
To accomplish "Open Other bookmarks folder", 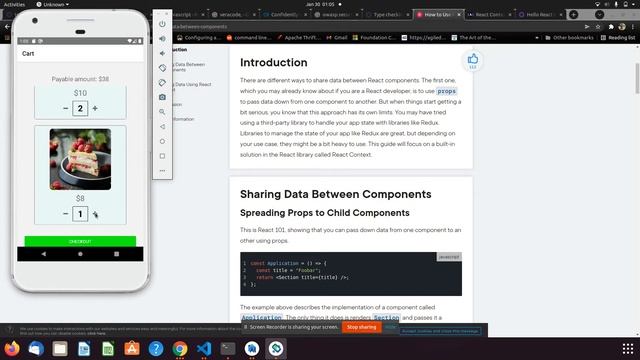I will coord(569,38).
